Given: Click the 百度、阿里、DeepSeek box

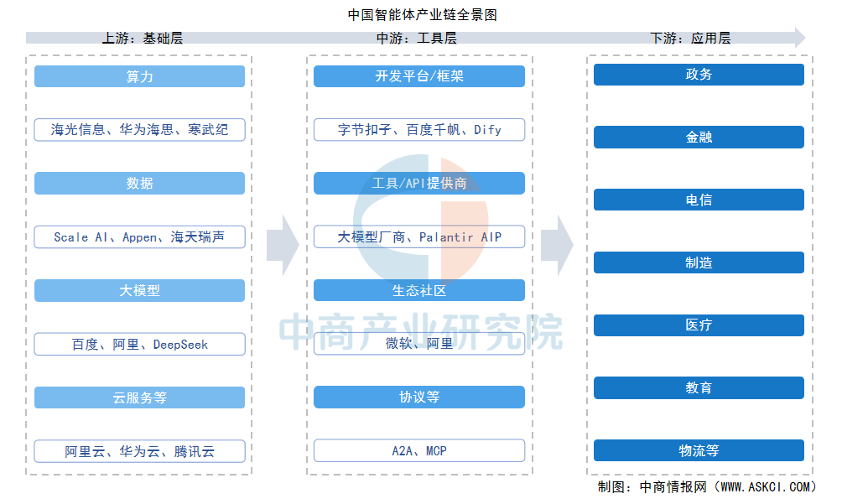Looking at the screenshot, I should (139, 345).
